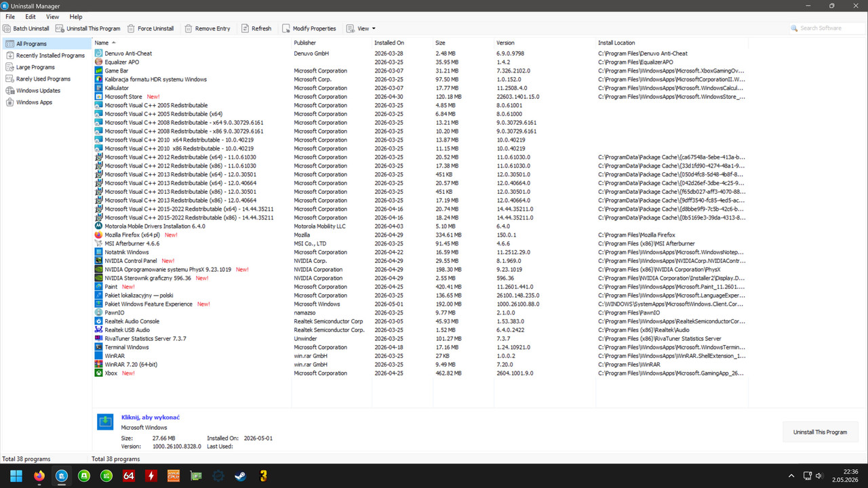Click the details panel Uninstall This Program button

pos(820,432)
